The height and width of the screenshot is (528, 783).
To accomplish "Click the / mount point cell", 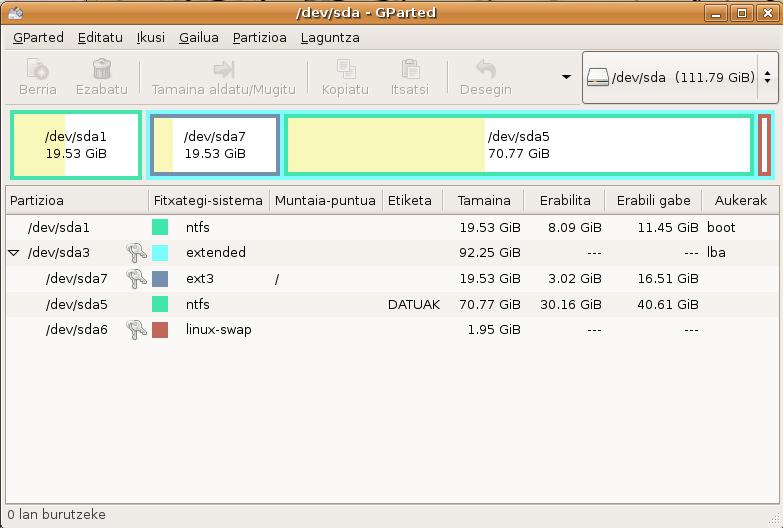I will 277,278.
